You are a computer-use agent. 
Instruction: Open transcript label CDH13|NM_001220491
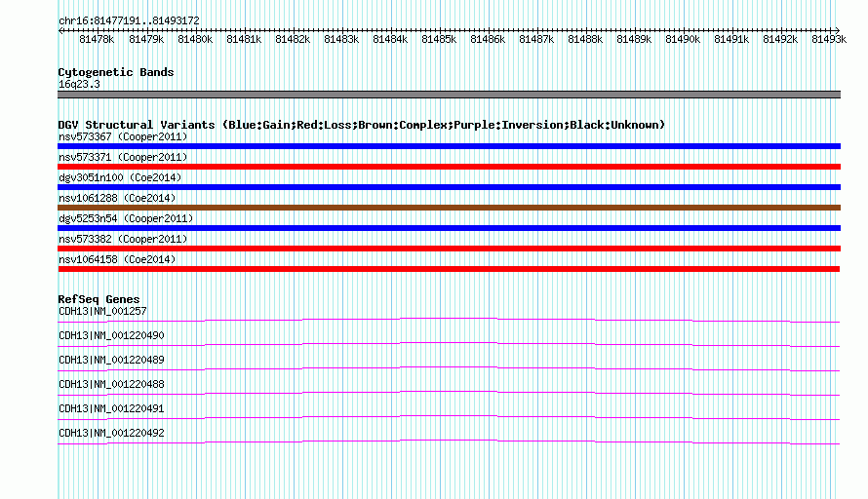pyautogui.click(x=111, y=408)
